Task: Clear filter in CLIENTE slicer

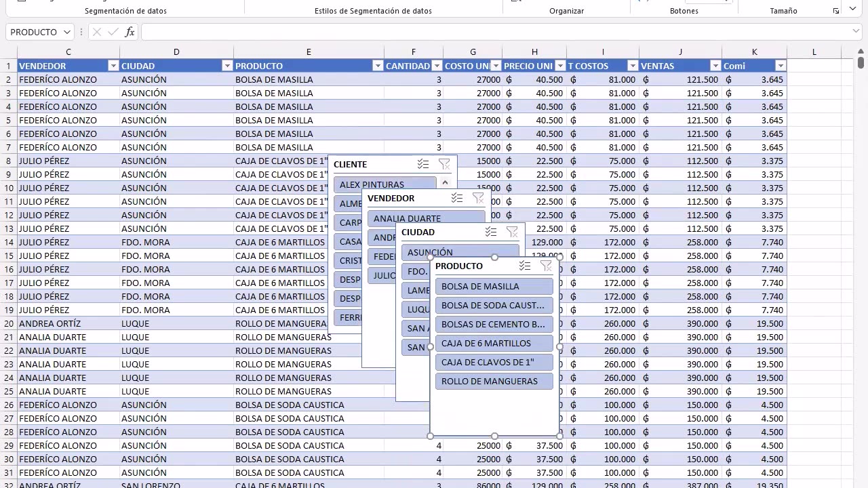Action: point(444,164)
